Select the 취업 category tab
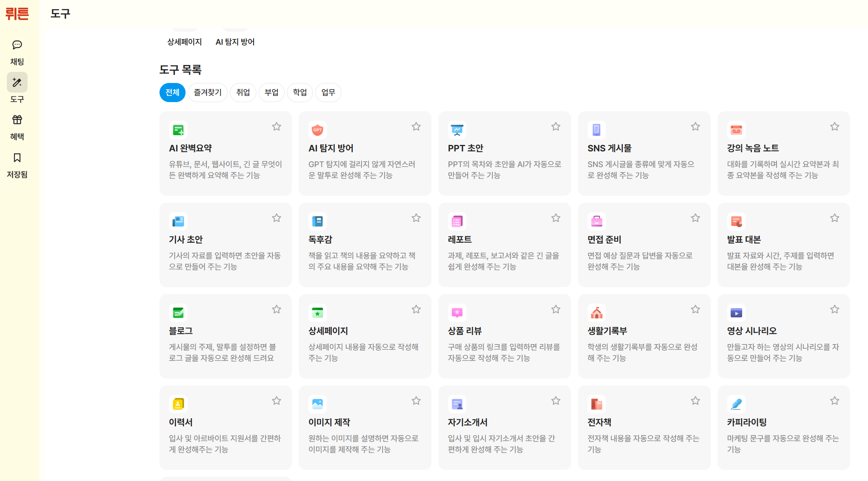The width and height of the screenshot is (868, 481). (x=243, y=93)
